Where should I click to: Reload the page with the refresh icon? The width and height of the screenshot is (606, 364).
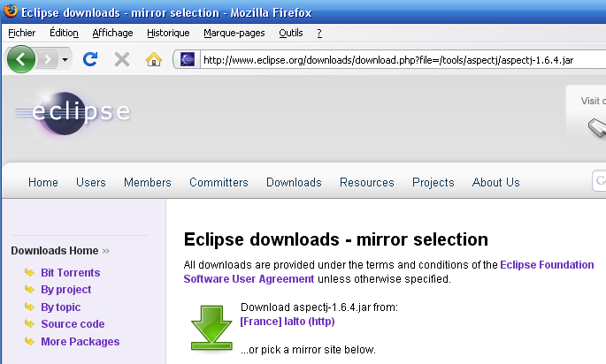click(x=89, y=59)
